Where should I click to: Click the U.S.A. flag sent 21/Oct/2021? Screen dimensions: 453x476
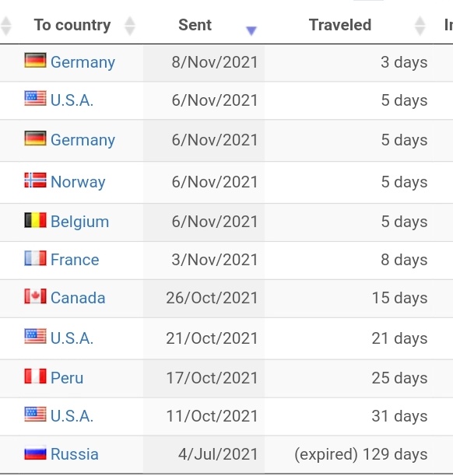point(35,336)
